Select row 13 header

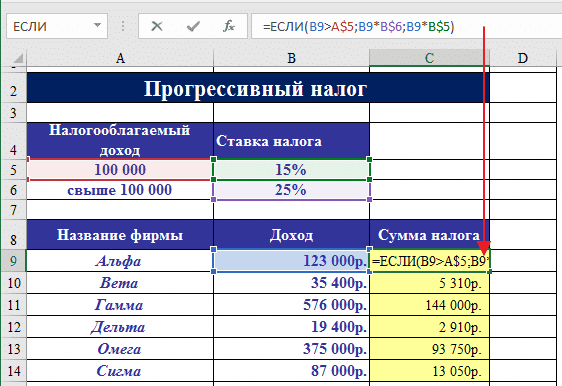[13, 348]
